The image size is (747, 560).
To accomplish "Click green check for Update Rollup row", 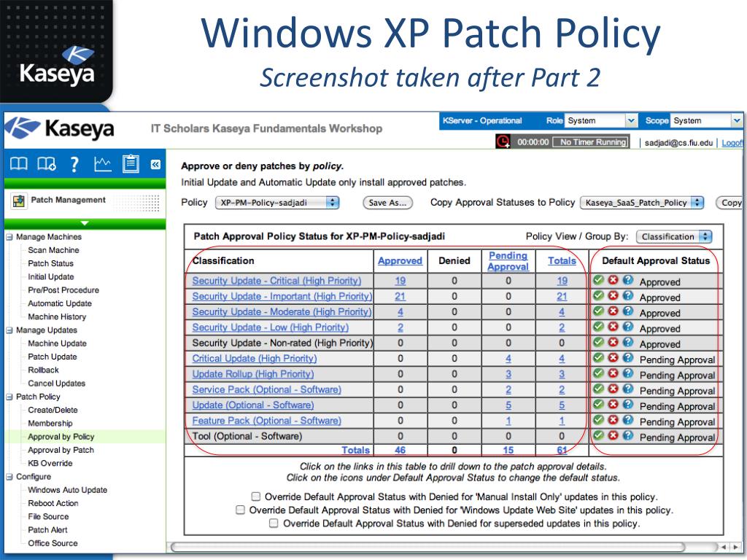I will 599,373.
